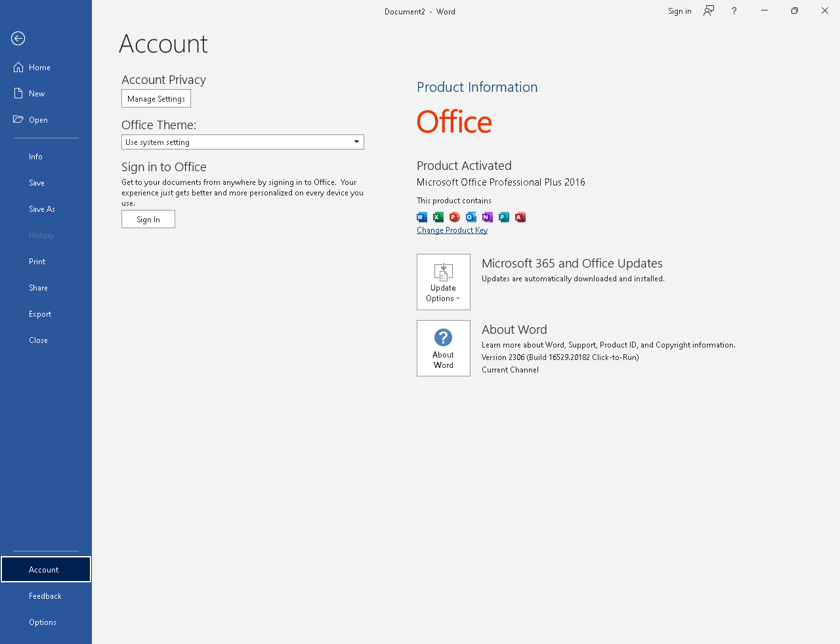Open Help with the question mark icon
Image resolution: width=840 pixels, height=644 pixels.
pyautogui.click(x=734, y=10)
